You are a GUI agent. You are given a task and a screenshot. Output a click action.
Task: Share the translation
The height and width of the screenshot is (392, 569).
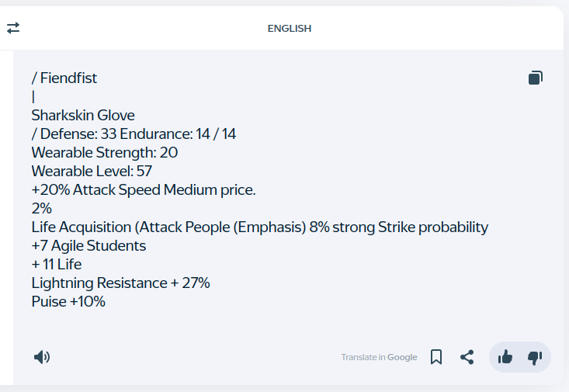[467, 357]
